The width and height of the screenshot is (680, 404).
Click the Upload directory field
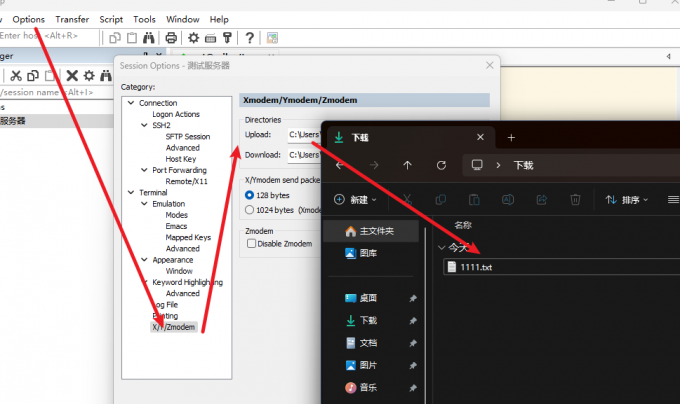click(304, 135)
